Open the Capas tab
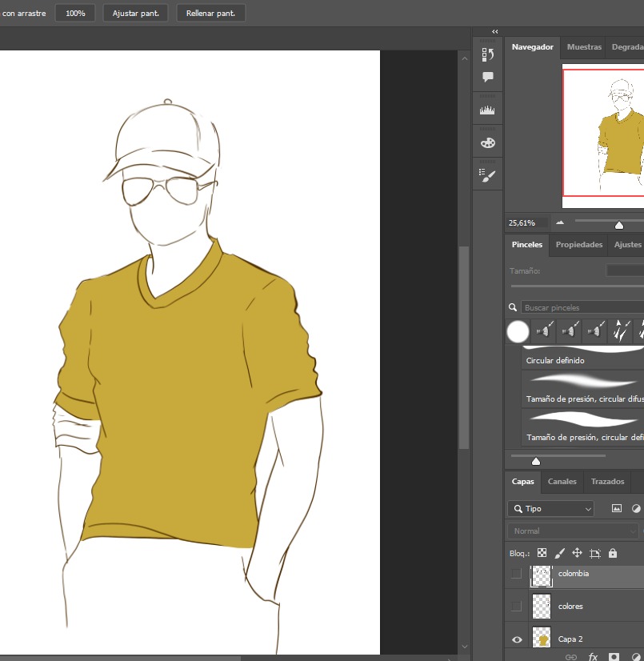Image resolution: width=644 pixels, height=661 pixels. 522,482
